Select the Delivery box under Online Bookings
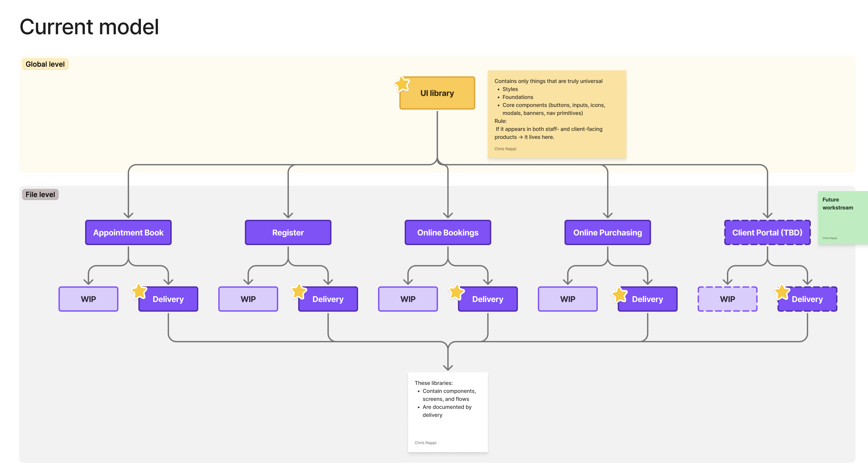Image resolution: width=868 pixels, height=475 pixels. pyautogui.click(x=488, y=299)
